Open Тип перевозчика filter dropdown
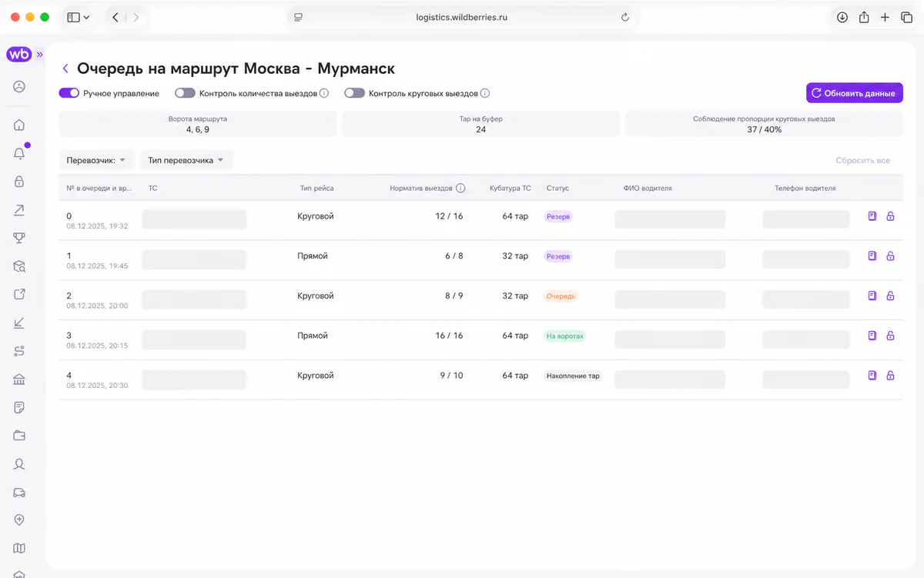The width and height of the screenshot is (924, 578). point(186,160)
